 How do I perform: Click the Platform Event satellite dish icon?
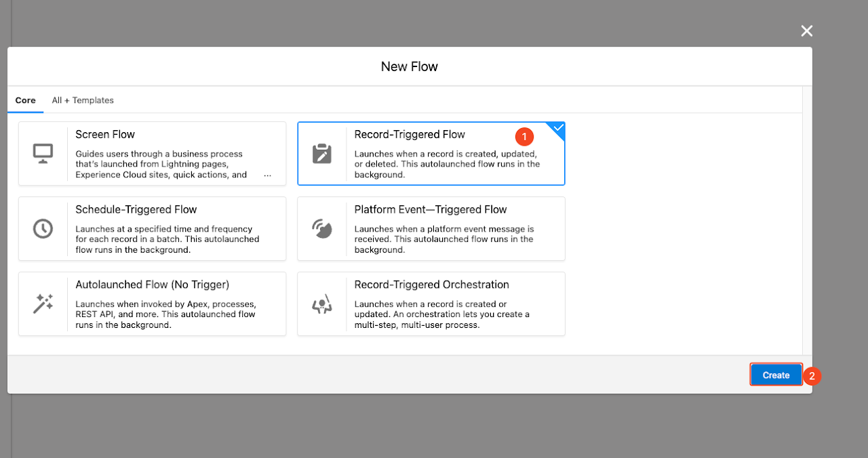click(x=321, y=229)
